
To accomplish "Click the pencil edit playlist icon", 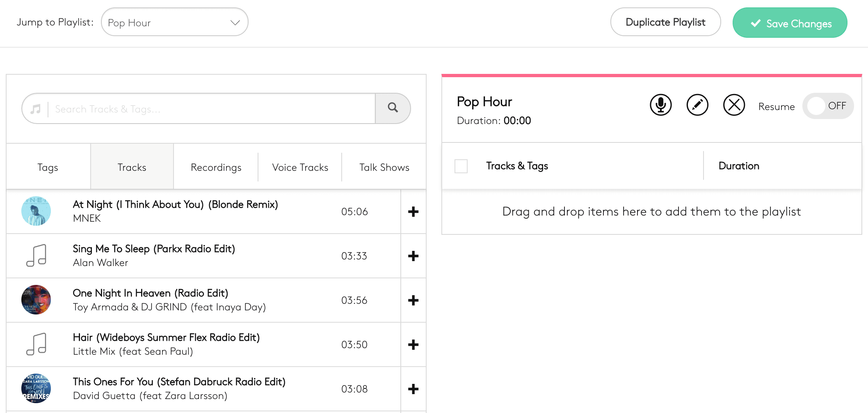I will [x=697, y=105].
